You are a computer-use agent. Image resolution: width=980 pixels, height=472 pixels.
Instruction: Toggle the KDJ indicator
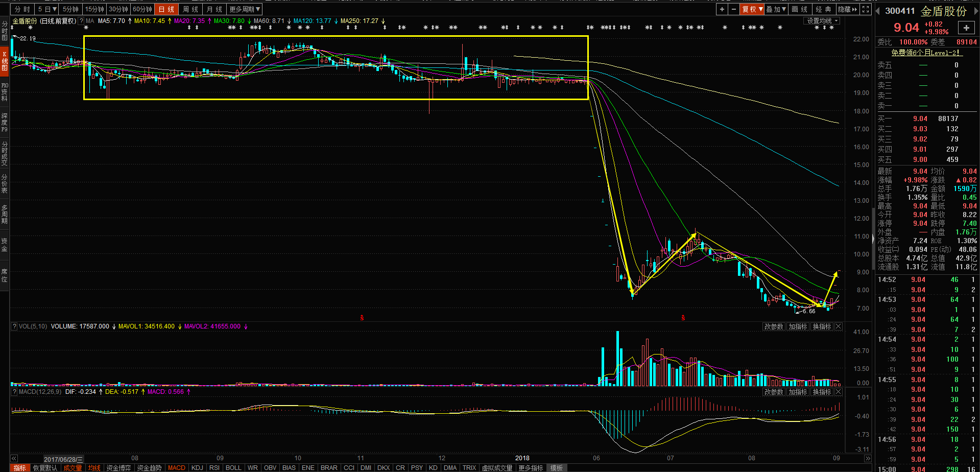[197, 468]
